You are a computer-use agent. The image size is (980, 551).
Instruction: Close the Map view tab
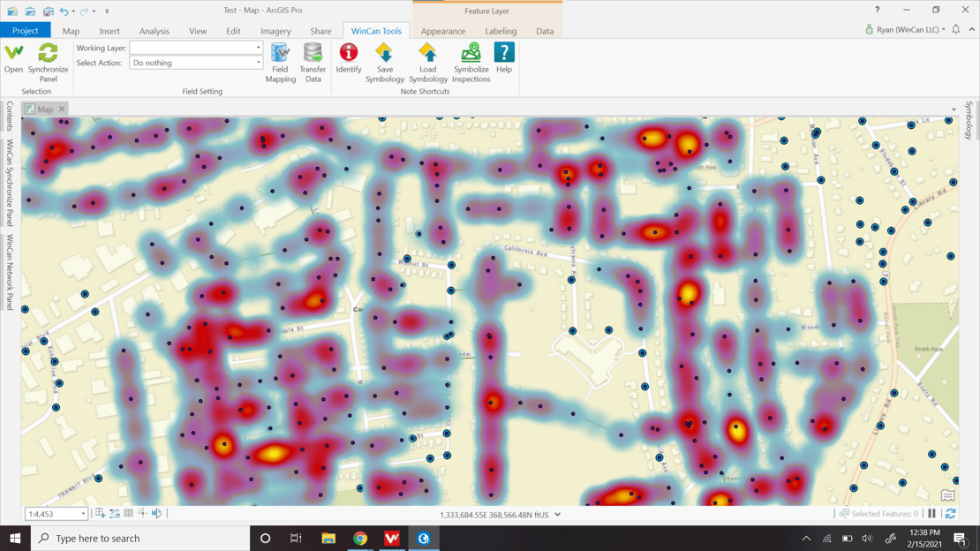pyautogui.click(x=62, y=109)
